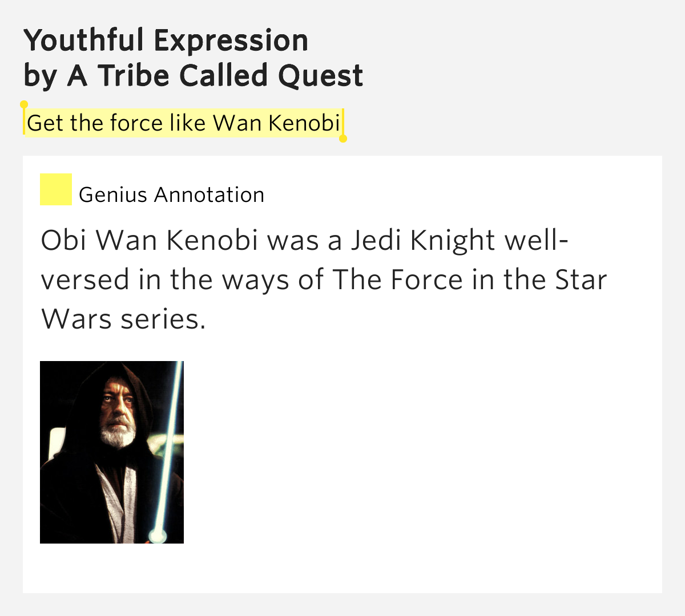Click the highlight start handle dot

tap(24, 105)
